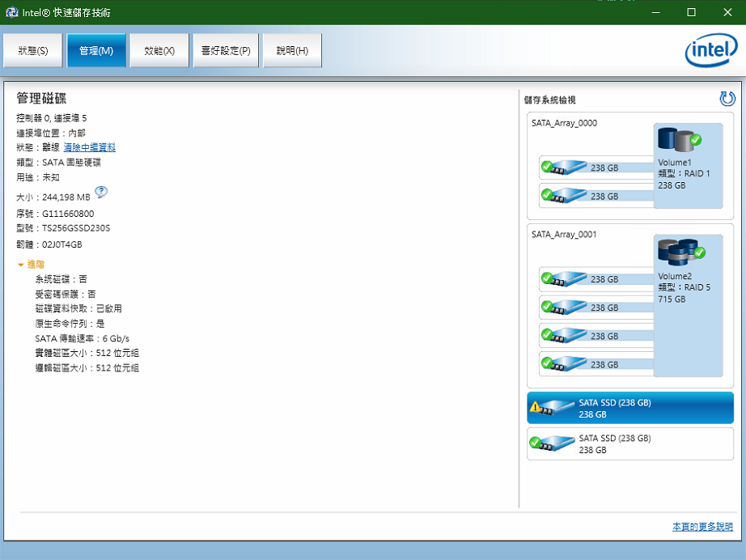Click the 邏輯磁區大小：512 位元組 text
Image resolution: width=746 pixels, height=560 pixels.
87,368
